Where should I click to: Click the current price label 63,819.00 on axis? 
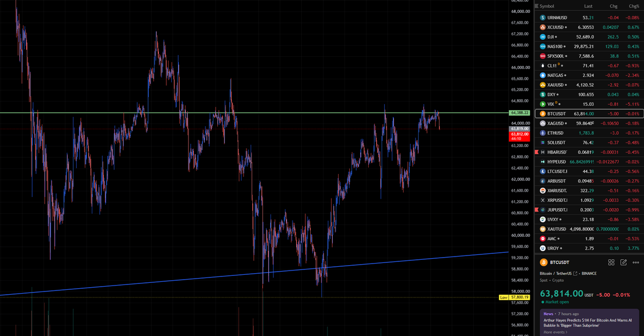(520, 129)
